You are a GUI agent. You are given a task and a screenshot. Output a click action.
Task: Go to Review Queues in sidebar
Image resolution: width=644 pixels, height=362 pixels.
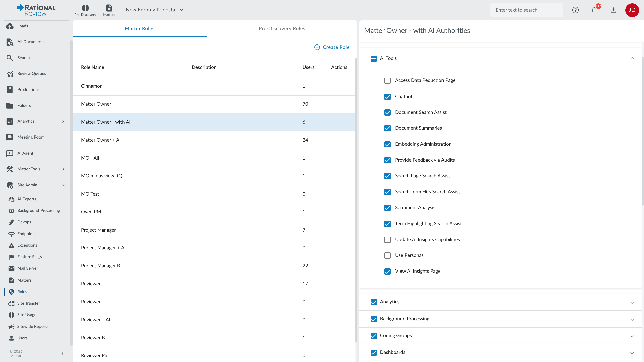(31, 73)
